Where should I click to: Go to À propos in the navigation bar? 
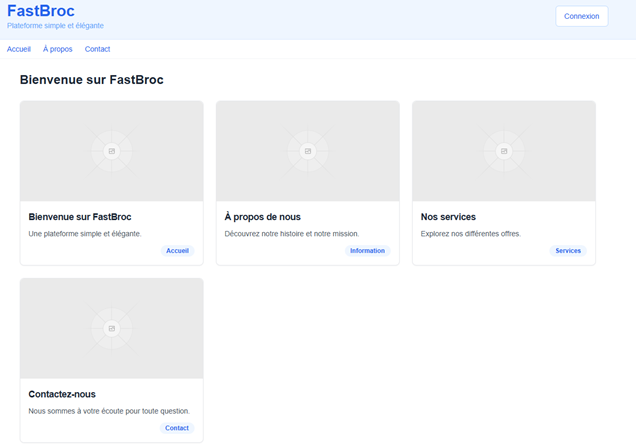pyautogui.click(x=58, y=49)
